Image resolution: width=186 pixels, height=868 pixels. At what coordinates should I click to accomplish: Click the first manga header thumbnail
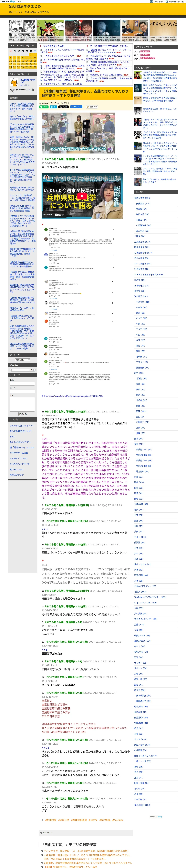click(22, 31)
